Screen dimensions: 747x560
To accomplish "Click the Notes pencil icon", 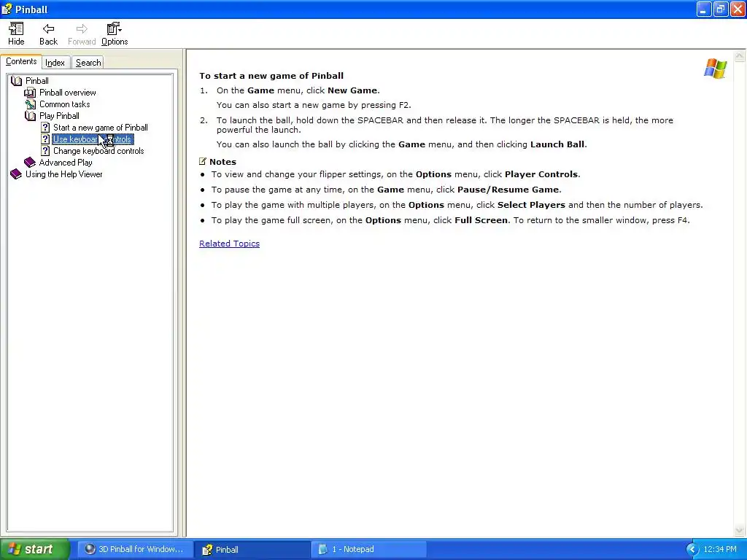I will 203,161.
